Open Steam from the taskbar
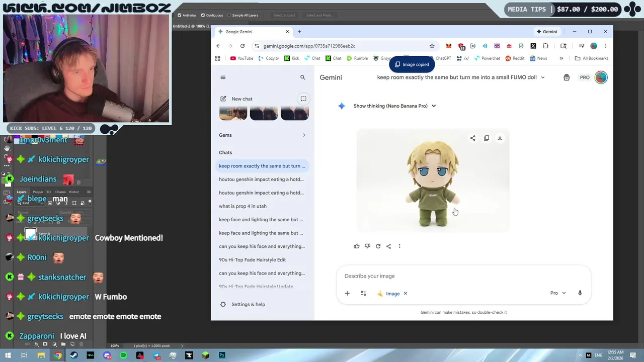Image resolution: width=644 pixels, height=362 pixels. click(x=74, y=355)
